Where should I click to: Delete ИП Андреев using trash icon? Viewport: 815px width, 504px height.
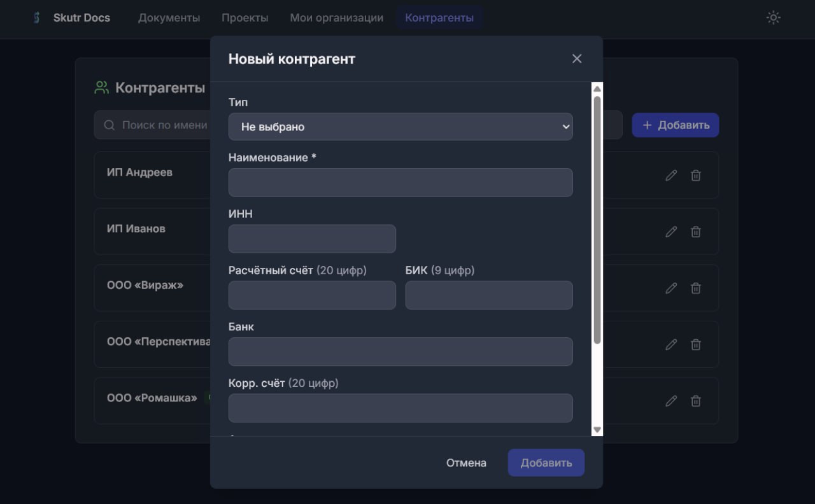point(696,176)
